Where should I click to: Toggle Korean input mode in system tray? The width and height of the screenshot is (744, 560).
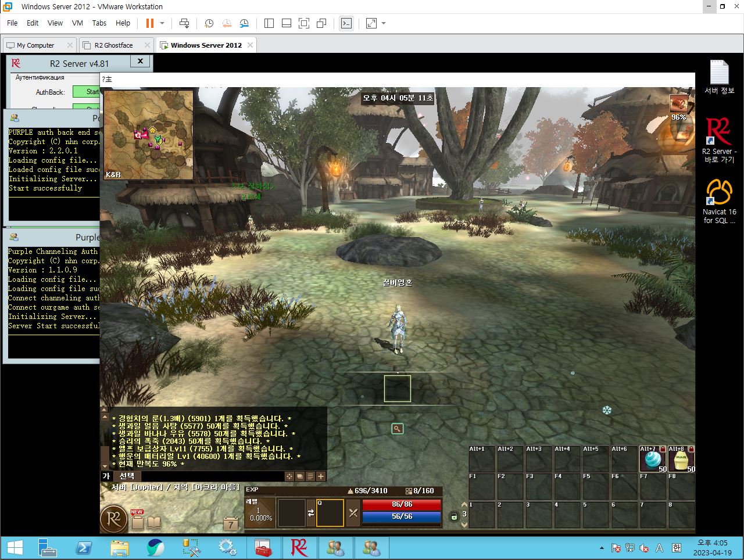coord(677,548)
